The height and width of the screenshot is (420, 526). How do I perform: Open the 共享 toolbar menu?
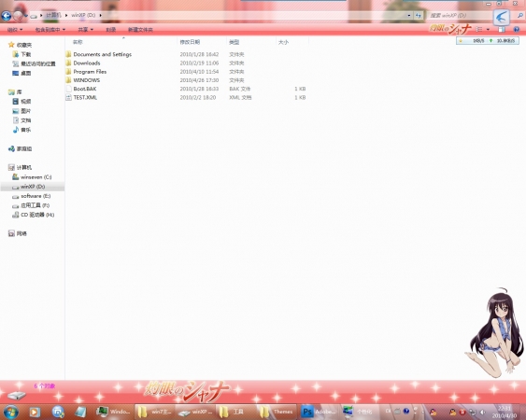[x=85, y=30]
